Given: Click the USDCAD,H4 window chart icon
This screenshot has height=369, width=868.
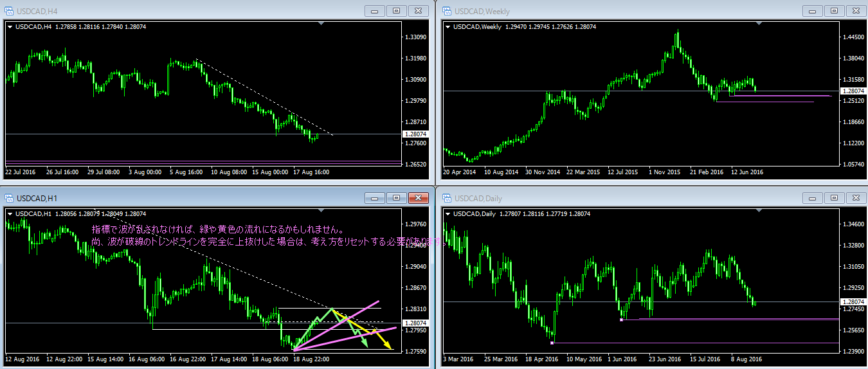Looking at the screenshot, I should tap(9, 11).
